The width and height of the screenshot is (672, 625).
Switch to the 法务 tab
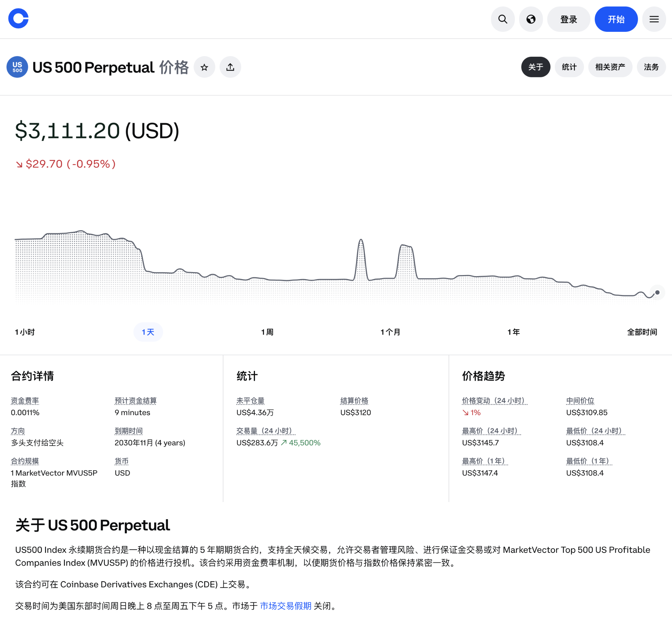(651, 67)
